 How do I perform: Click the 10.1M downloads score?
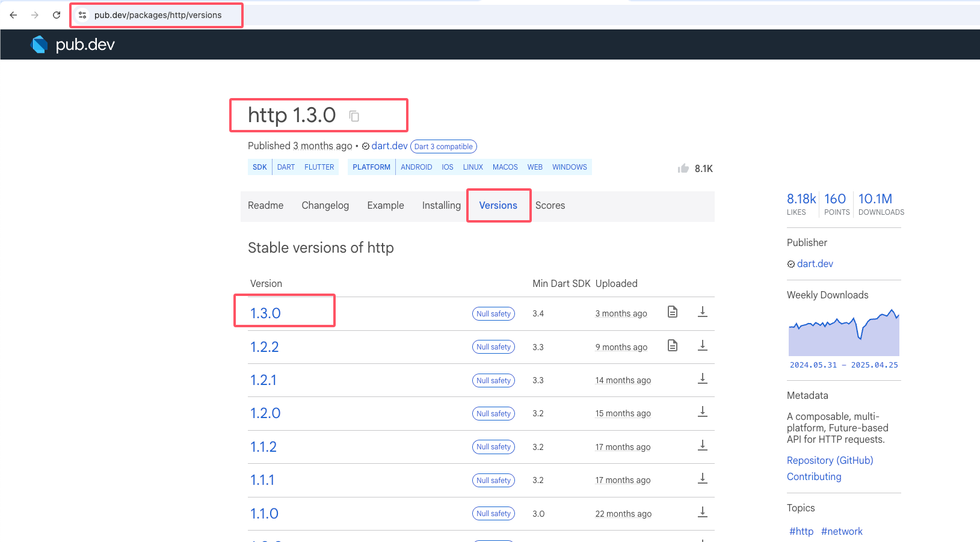click(881, 204)
